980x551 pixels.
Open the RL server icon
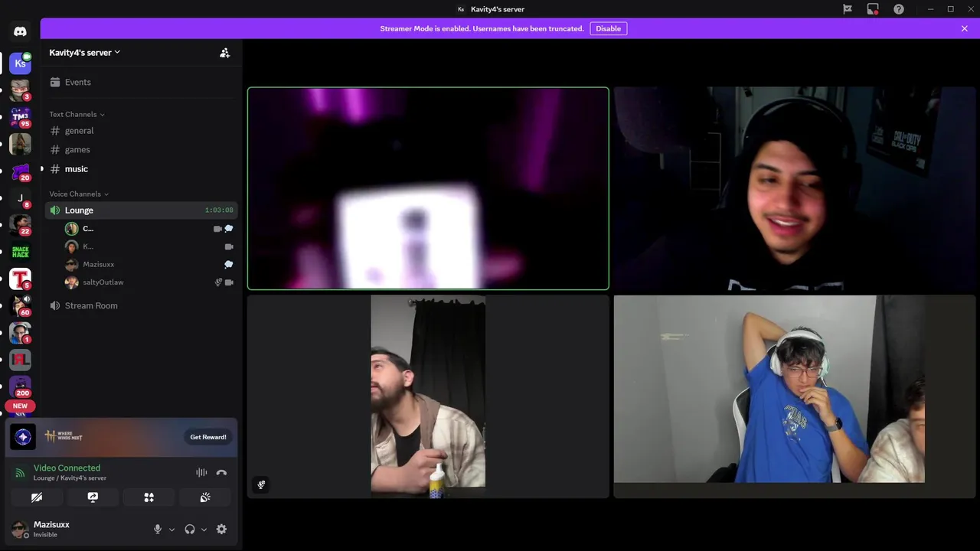tap(20, 360)
